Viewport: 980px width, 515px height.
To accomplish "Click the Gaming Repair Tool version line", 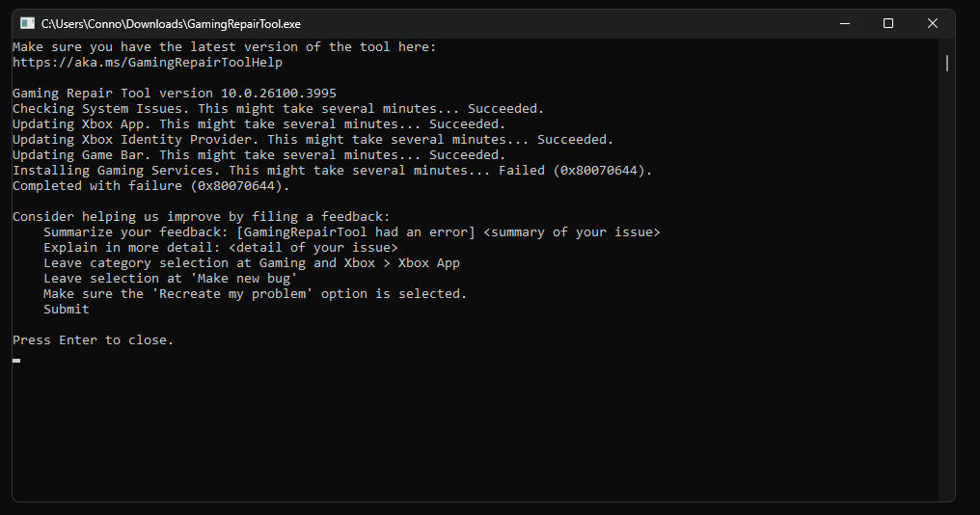I will click(175, 94).
